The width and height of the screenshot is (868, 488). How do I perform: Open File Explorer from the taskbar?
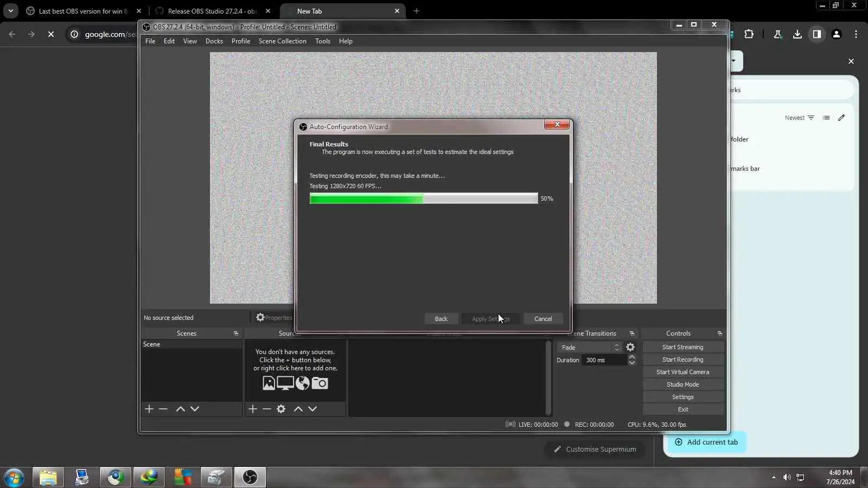coord(48,477)
